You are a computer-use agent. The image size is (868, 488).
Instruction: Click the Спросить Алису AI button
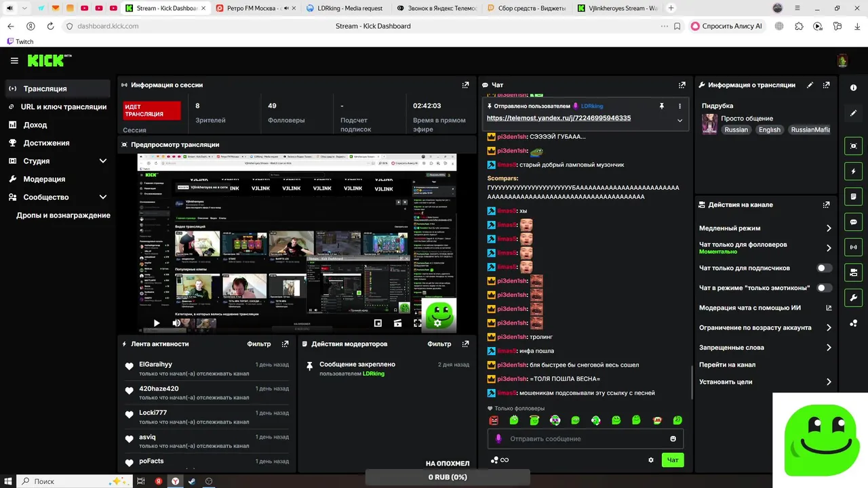pyautogui.click(x=727, y=26)
